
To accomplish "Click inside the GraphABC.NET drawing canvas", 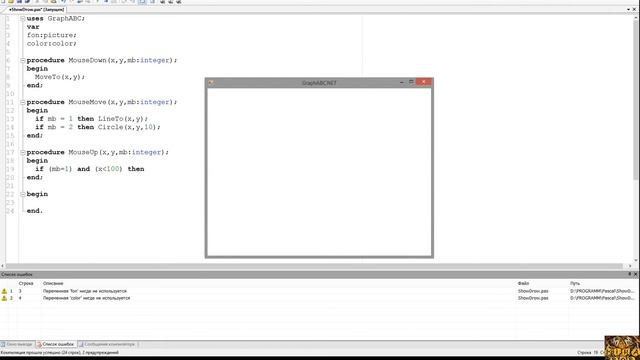I will coord(319,171).
